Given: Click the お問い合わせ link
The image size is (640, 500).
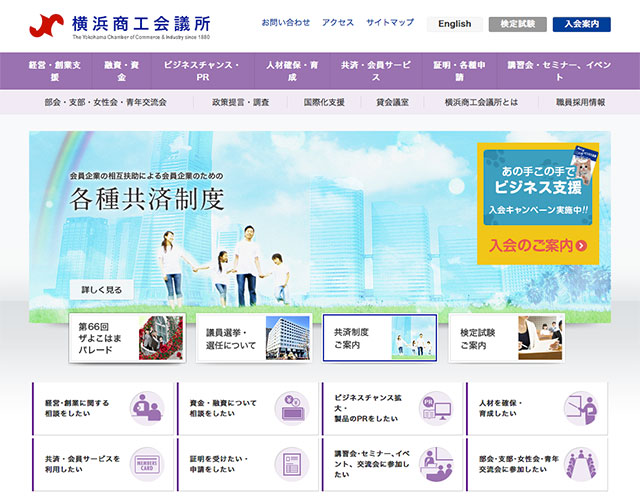Looking at the screenshot, I should (286, 22).
